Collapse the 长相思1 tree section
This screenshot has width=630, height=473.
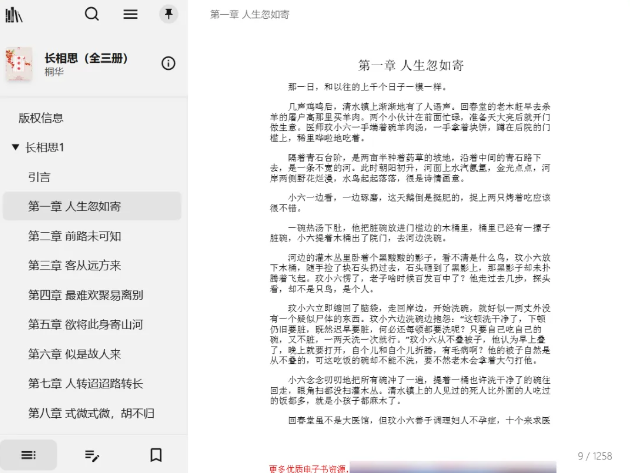click(15, 147)
